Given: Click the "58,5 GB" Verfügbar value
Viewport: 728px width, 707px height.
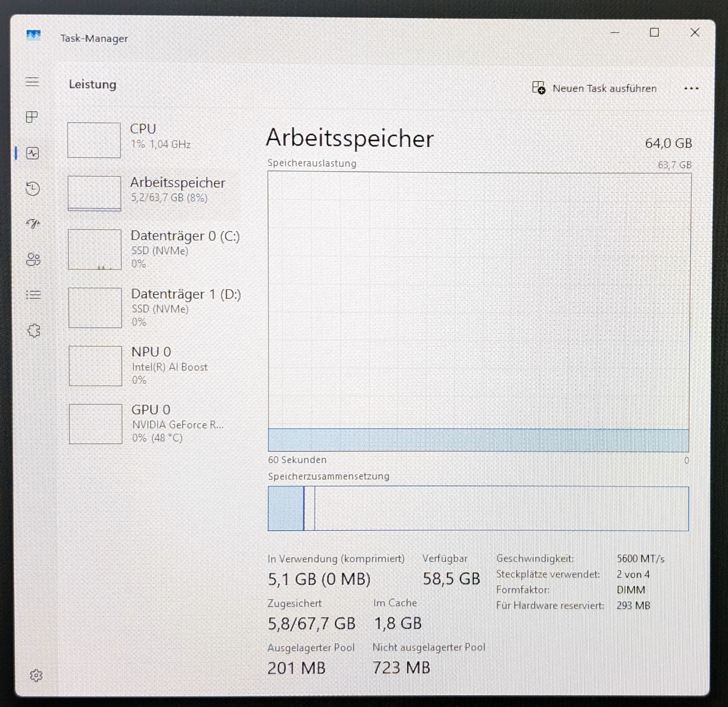Looking at the screenshot, I should click(x=452, y=579).
